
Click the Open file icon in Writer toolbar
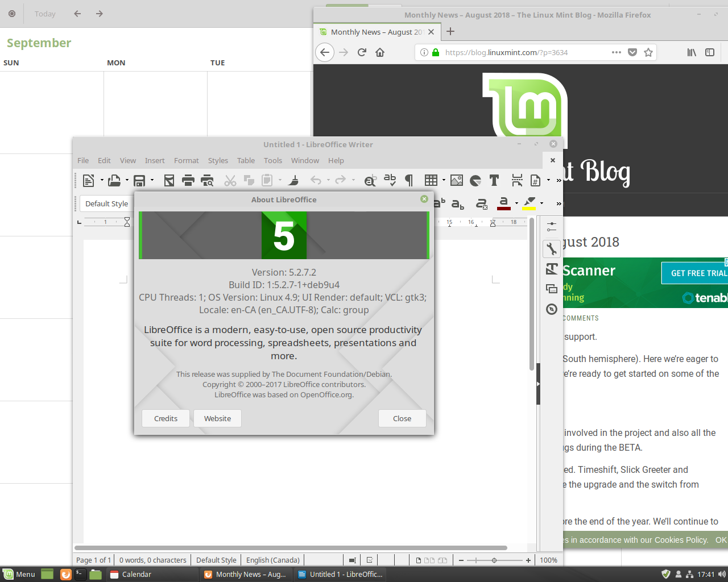coord(114,181)
